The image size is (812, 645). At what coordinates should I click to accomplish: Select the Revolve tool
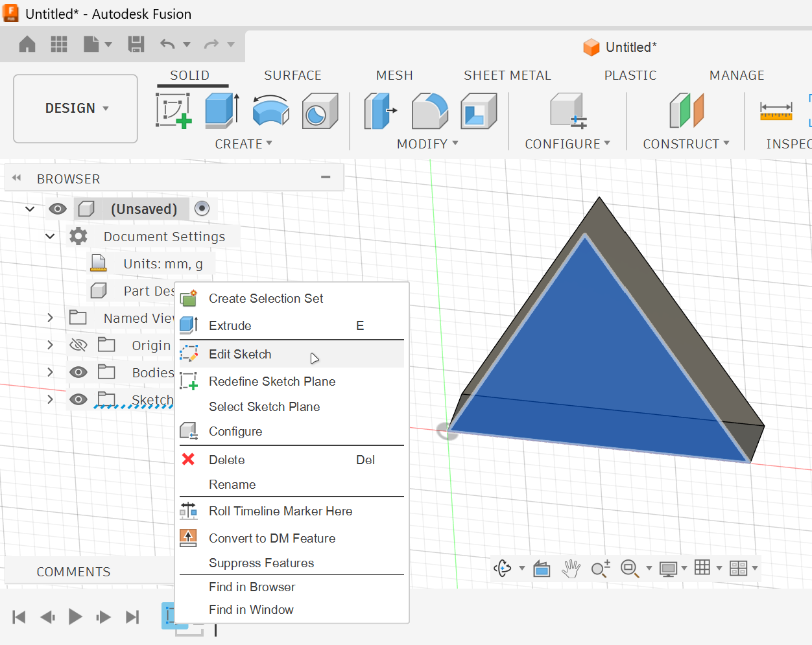click(270, 111)
